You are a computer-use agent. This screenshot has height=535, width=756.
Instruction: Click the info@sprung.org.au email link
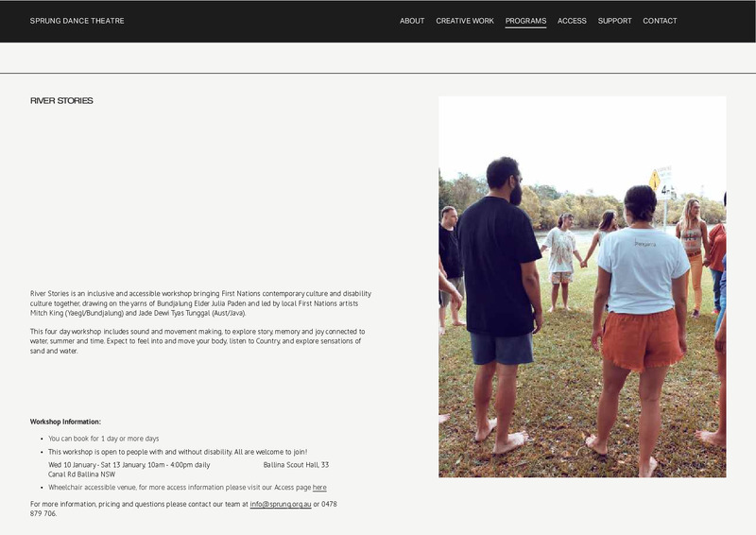[x=281, y=504]
